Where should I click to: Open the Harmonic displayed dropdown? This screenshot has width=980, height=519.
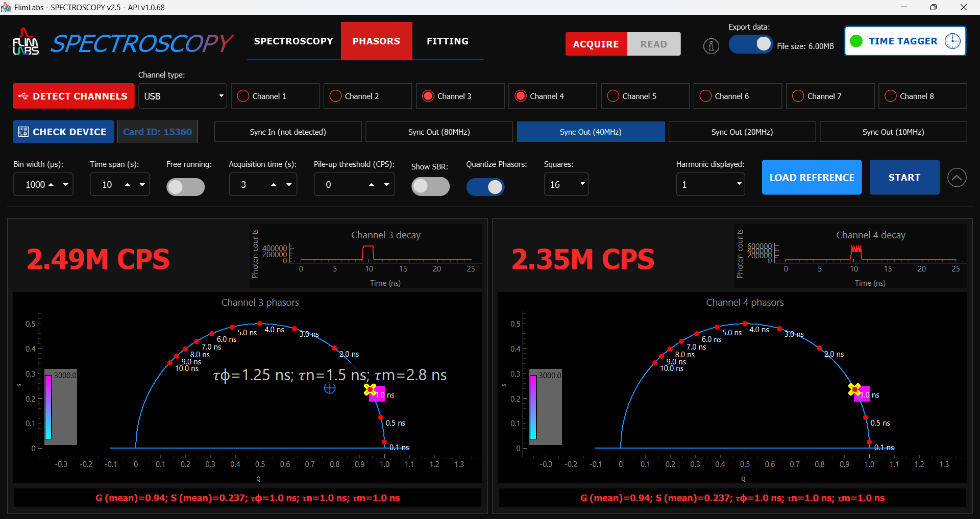tap(710, 184)
